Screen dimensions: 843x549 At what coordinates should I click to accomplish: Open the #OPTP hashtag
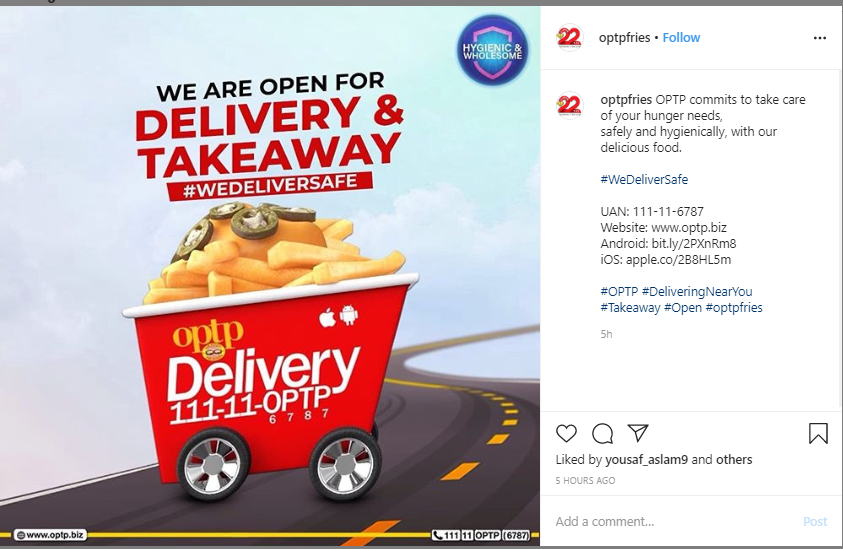click(619, 291)
